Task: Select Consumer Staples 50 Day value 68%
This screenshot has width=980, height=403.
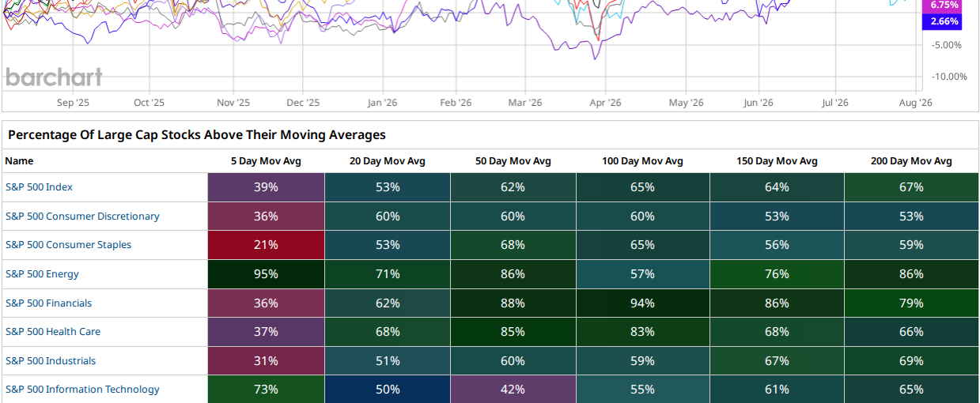Action: [x=513, y=245]
